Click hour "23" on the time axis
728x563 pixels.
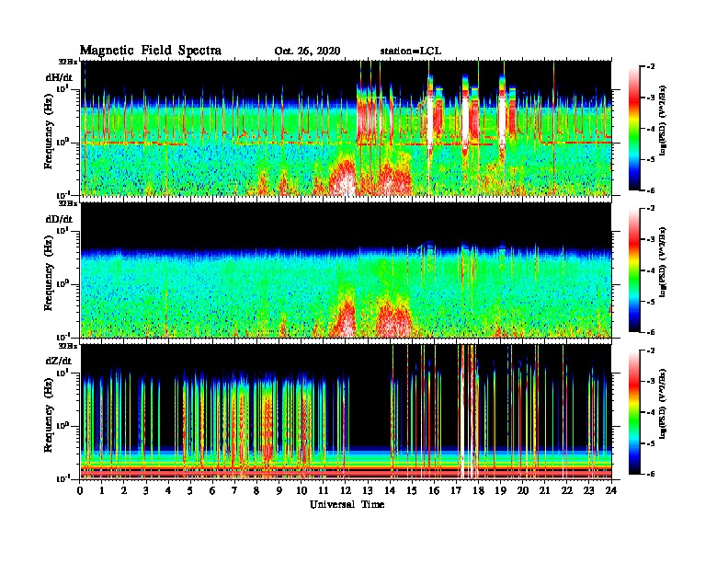click(x=588, y=490)
